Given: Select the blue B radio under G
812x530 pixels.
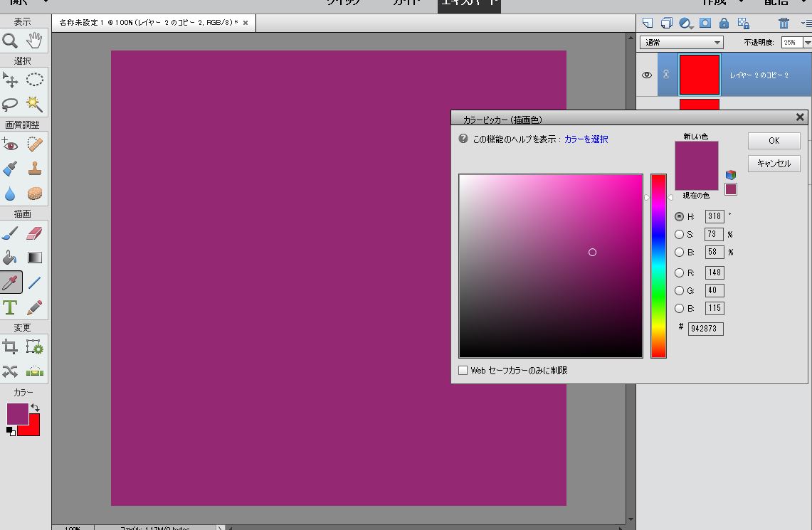Looking at the screenshot, I should tap(679, 309).
